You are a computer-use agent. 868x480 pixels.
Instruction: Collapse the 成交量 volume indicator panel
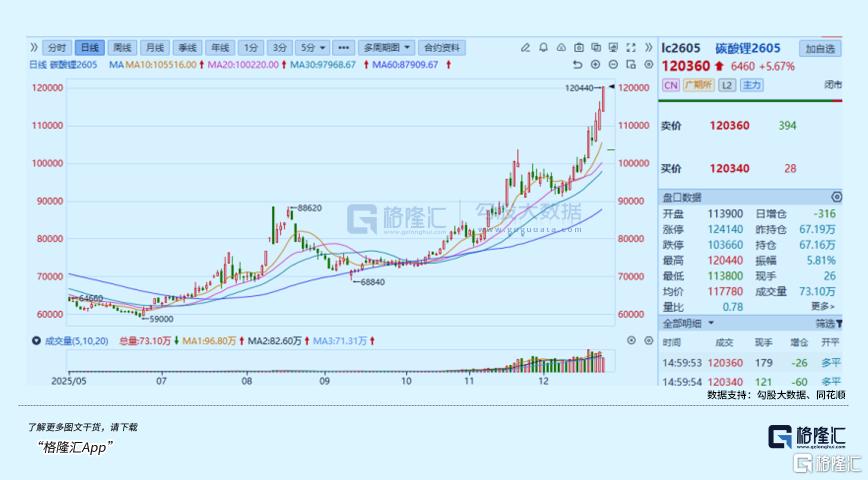click(35, 340)
